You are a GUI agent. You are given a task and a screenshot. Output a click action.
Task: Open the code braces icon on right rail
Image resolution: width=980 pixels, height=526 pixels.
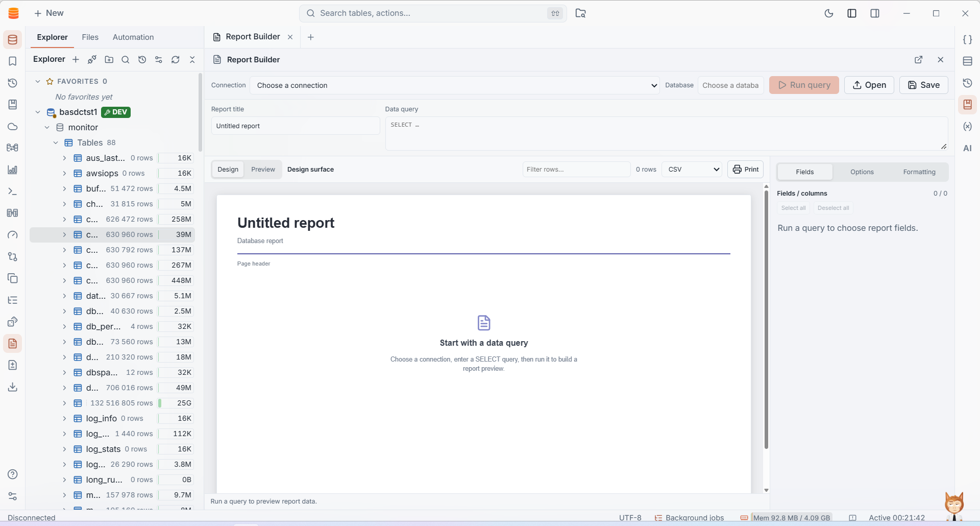(967, 40)
